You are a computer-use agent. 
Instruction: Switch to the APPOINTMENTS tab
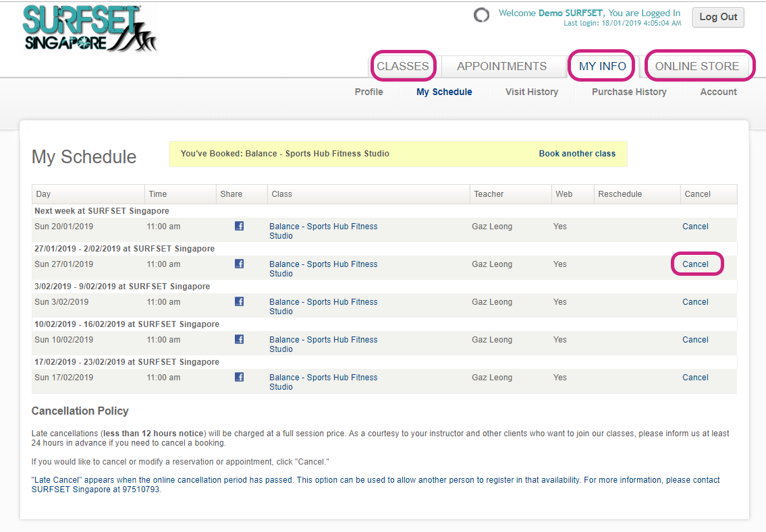[501, 66]
